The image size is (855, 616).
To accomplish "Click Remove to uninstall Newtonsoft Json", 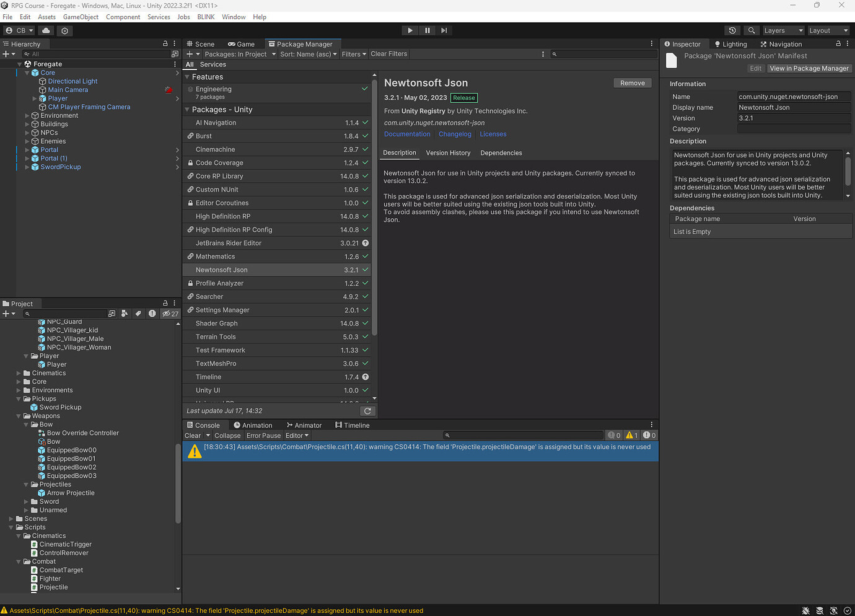I will click(632, 82).
